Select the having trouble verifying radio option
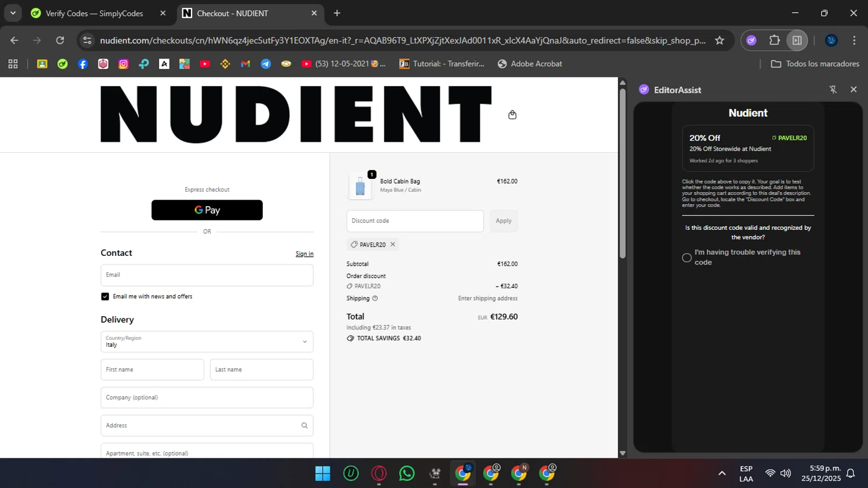This screenshot has width=868, height=488. tap(687, 258)
